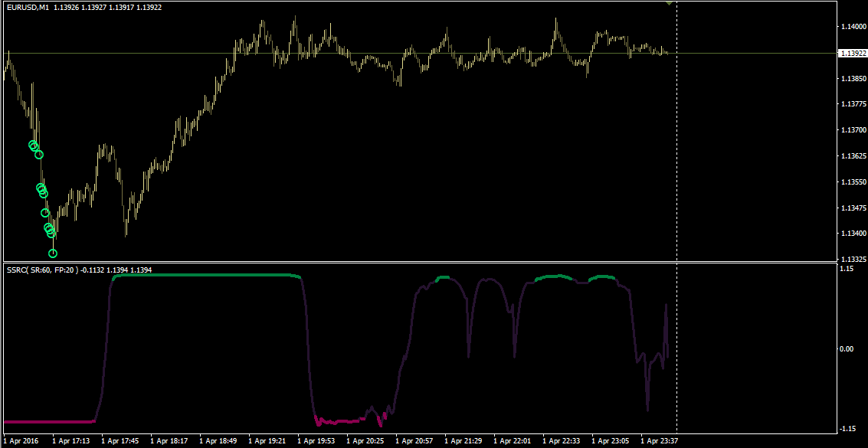Click the 1 Apr 18:49 time label
Viewport: 868px width, 448px height.
point(218,441)
